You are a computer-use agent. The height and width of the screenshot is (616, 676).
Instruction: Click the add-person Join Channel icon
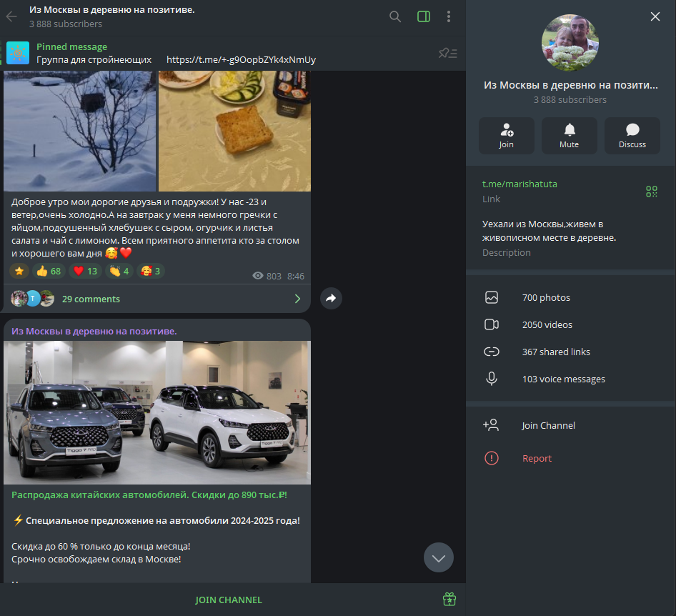pos(491,425)
